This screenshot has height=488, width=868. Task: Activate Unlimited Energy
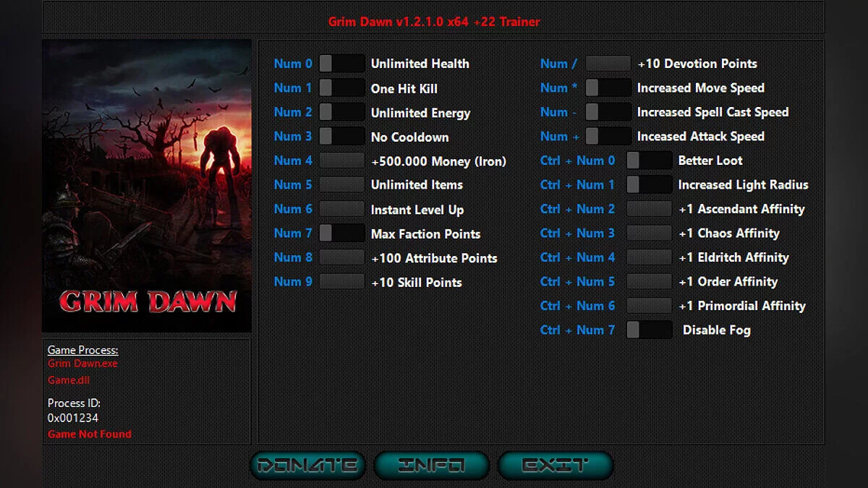tap(341, 112)
